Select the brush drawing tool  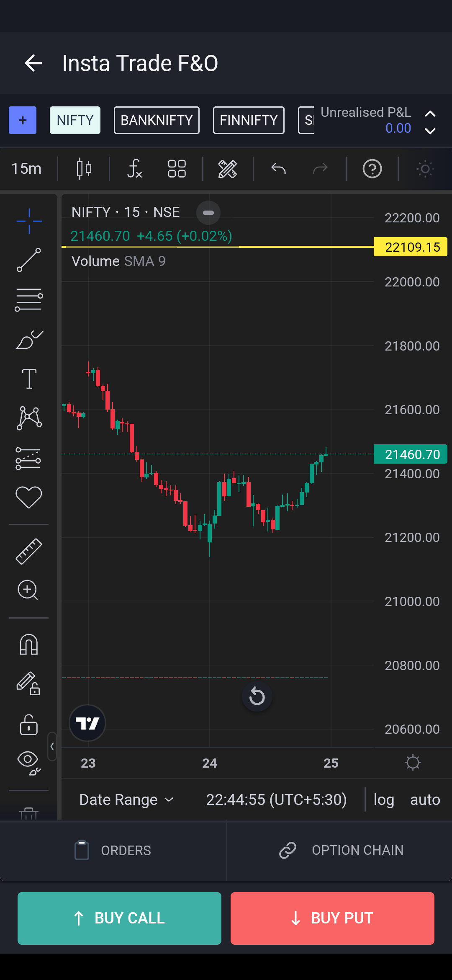pos(29,340)
